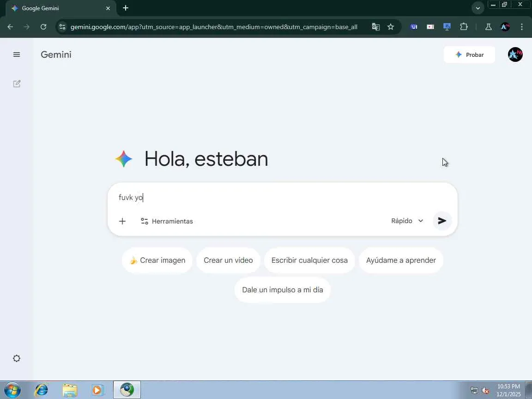This screenshot has height=399, width=532.
Task: Click the blue monitor extension icon
Action: (x=447, y=27)
